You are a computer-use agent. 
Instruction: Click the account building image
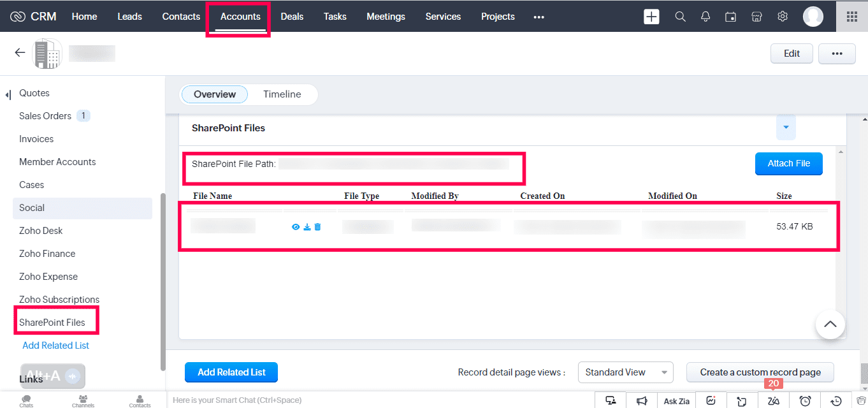47,54
